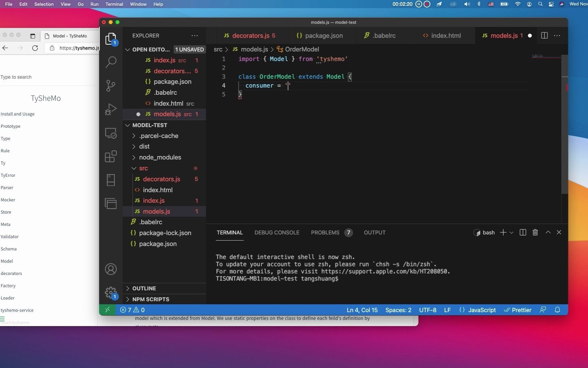Click the feedback icon in status bar
Screen dimensions: 588x368
pyautogui.click(x=543, y=310)
